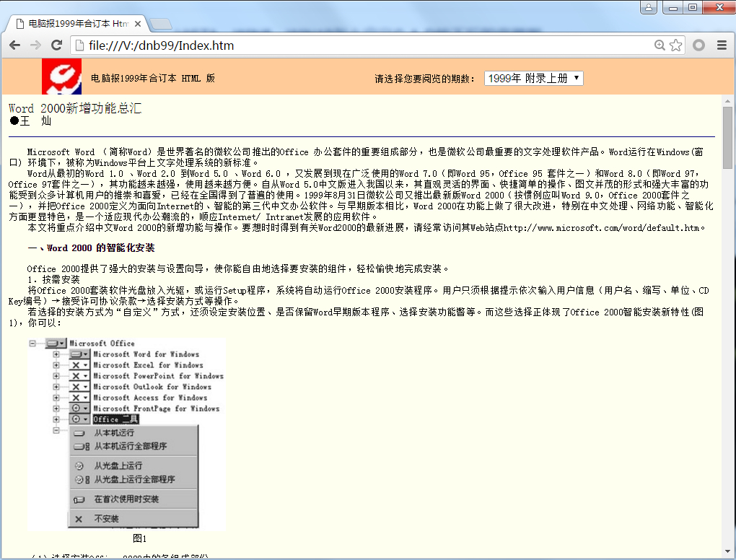The image size is (736, 560).
Task: Click the figure caption 图1
Action: (x=140, y=538)
